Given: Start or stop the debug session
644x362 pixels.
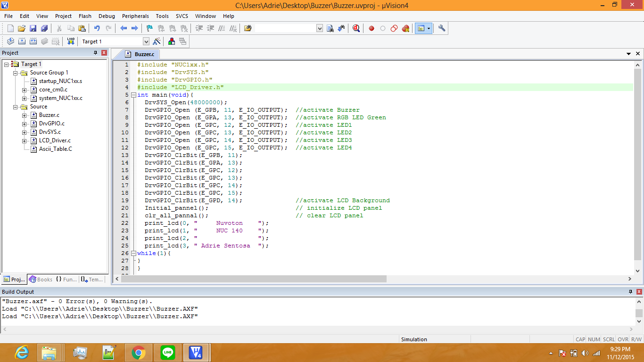Looking at the screenshot, I should click(356, 28).
